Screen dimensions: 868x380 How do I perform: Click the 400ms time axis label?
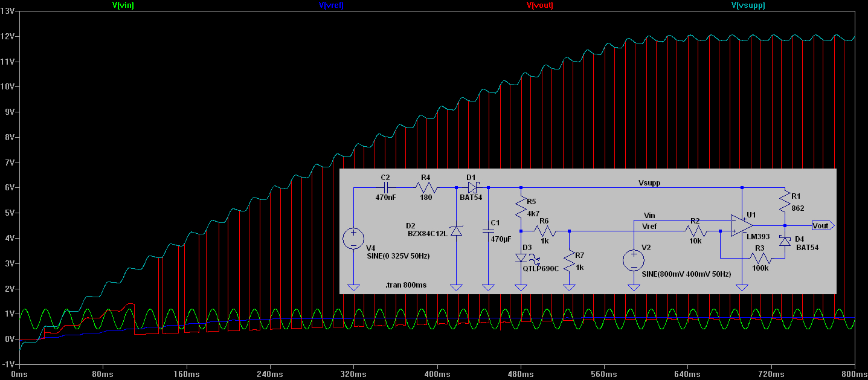point(437,375)
